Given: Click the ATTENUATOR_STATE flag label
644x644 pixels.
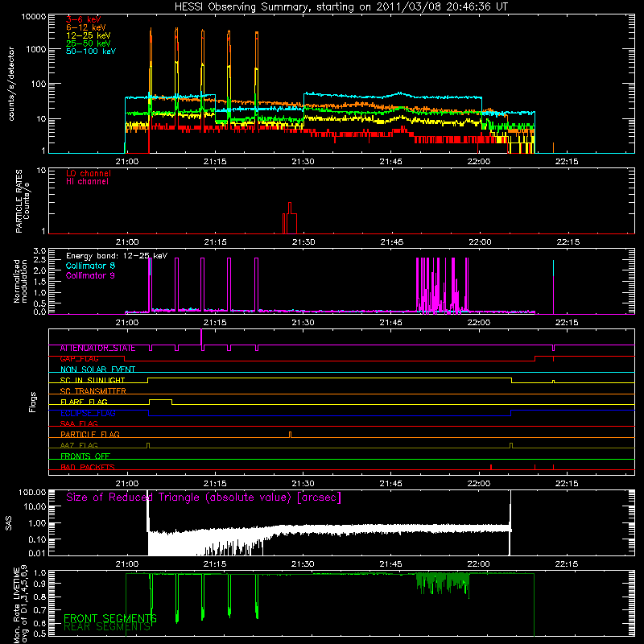Looking at the screenshot, I should (97, 349).
